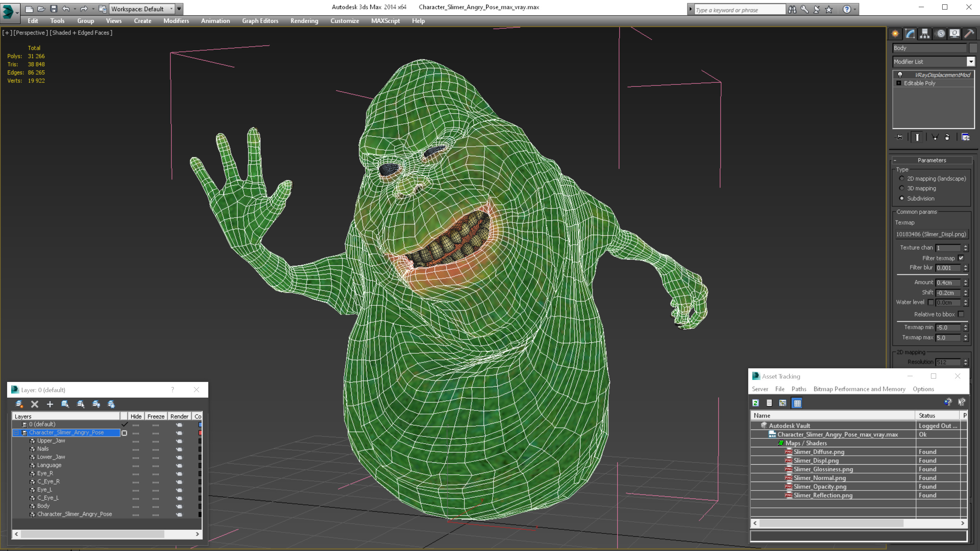This screenshot has height=551, width=980.
Task: Select the 2D mapping (landscape) radio button
Action: (902, 178)
